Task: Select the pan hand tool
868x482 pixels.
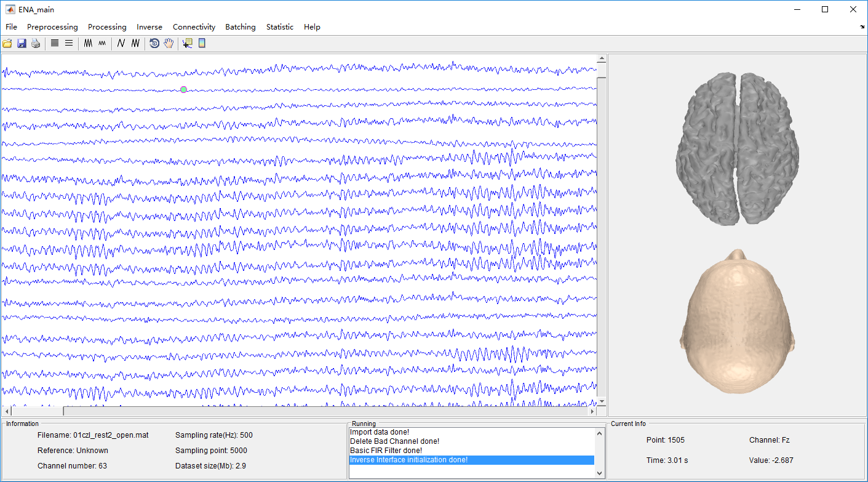Action: click(x=169, y=43)
